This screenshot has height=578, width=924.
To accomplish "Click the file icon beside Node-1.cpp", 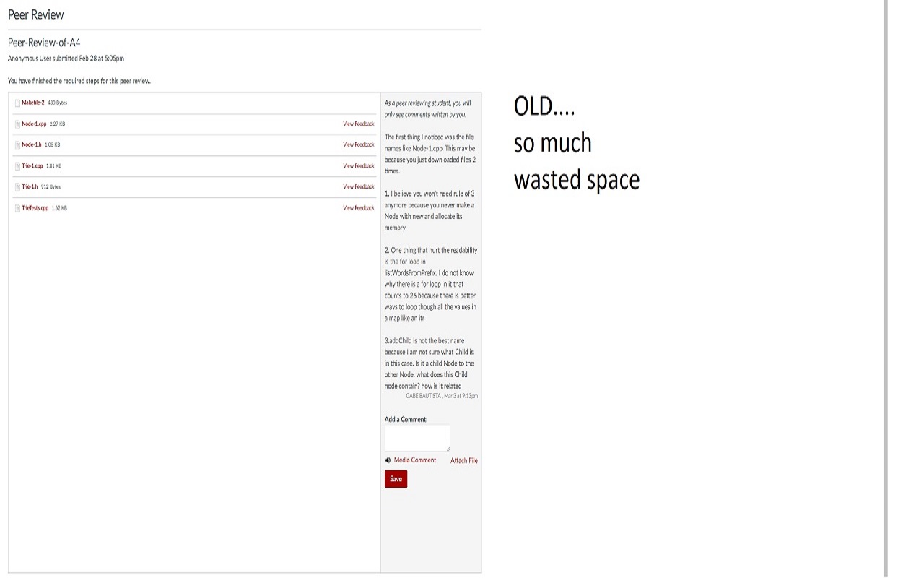I will pyautogui.click(x=17, y=124).
